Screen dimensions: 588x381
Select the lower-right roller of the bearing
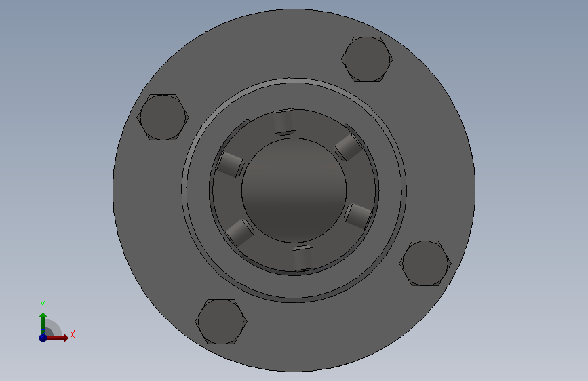[357, 216]
